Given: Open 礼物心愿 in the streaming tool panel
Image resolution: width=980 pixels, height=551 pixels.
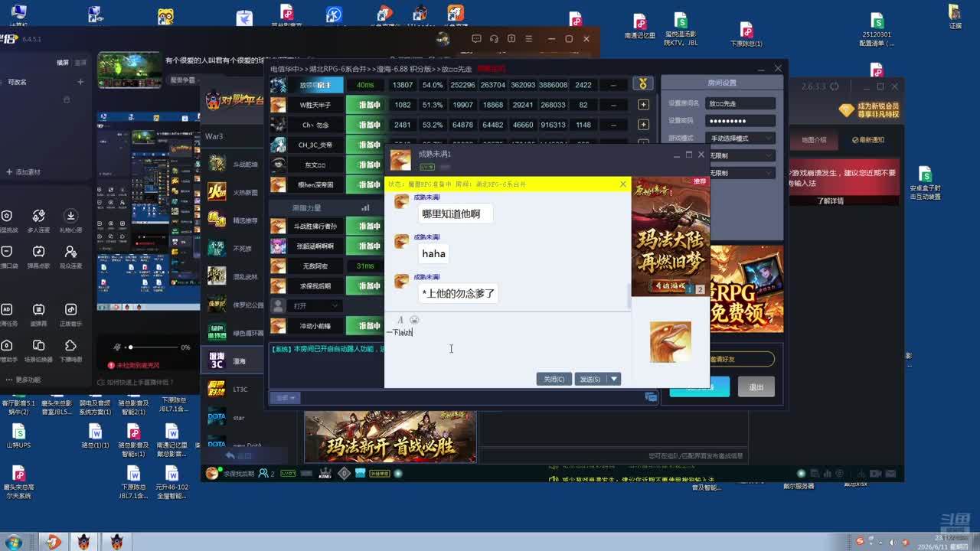Looking at the screenshot, I should pyautogui.click(x=70, y=220).
